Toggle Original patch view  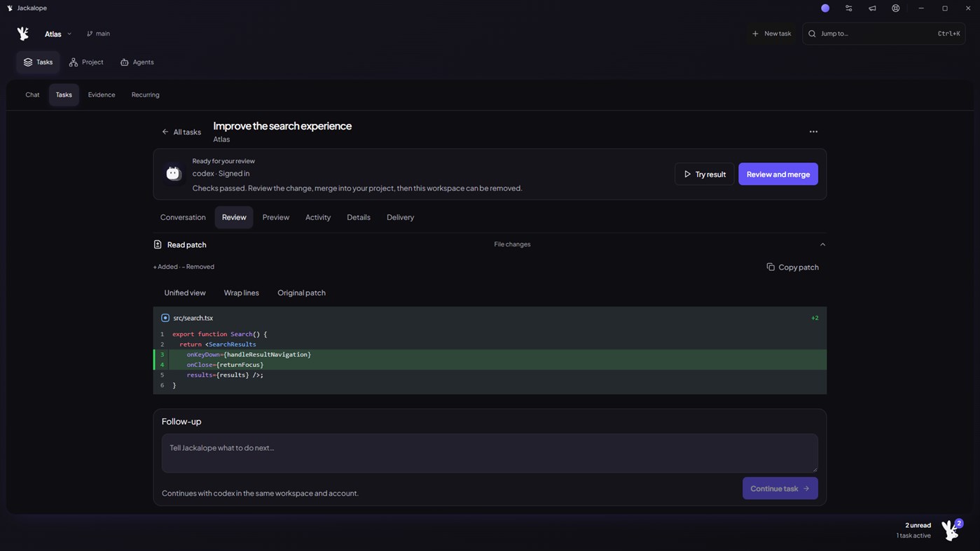(301, 293)
